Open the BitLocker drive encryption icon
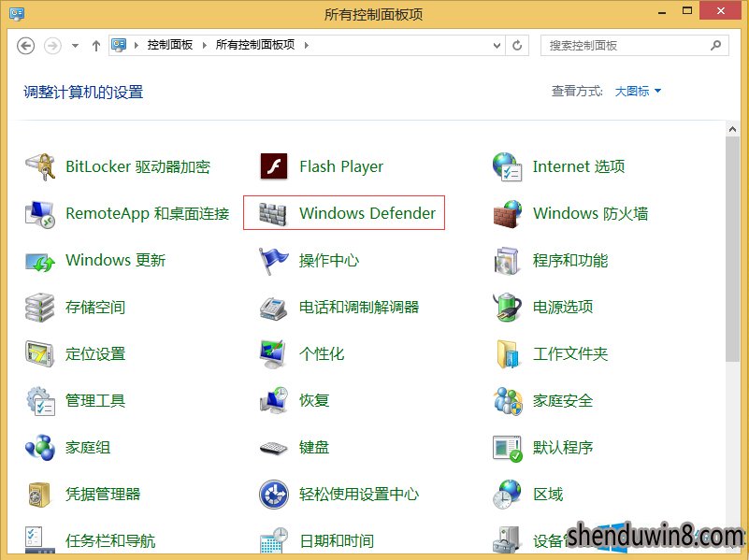Screen dimensions: 749x560 coord(40,166)
